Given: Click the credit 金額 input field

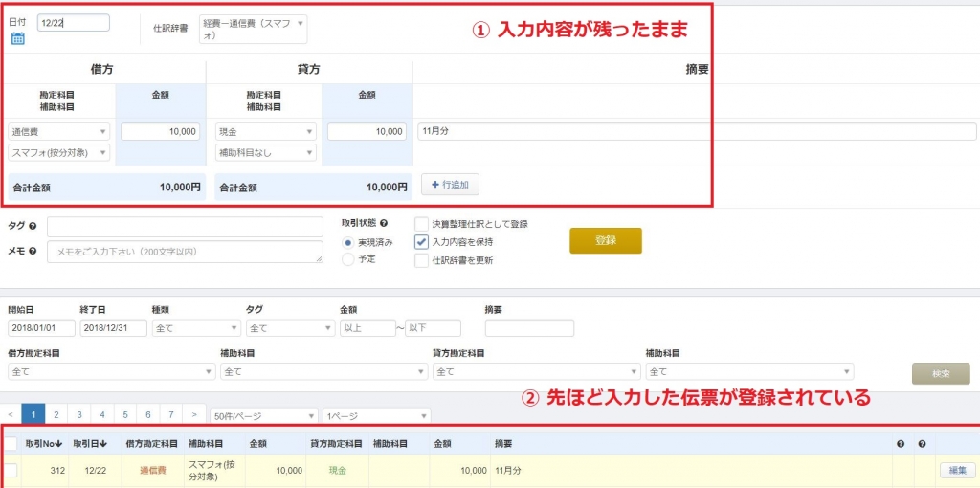Looking at the screenshot, I should click(x=367, y=132).
